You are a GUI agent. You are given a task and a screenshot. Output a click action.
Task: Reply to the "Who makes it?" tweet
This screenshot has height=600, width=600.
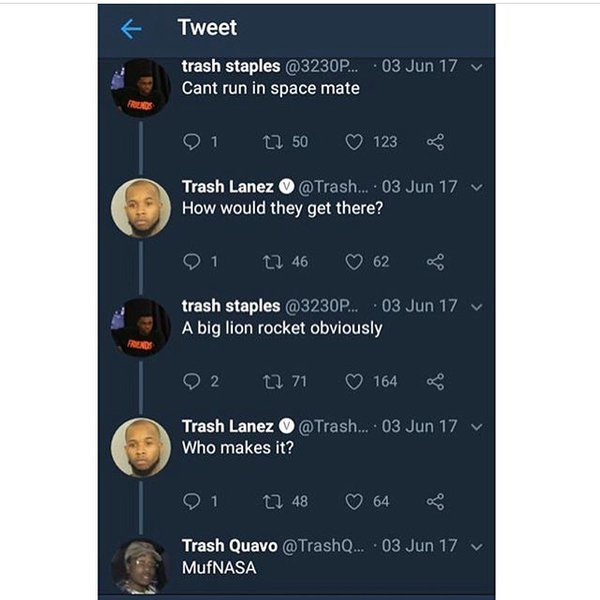[192, 501]
